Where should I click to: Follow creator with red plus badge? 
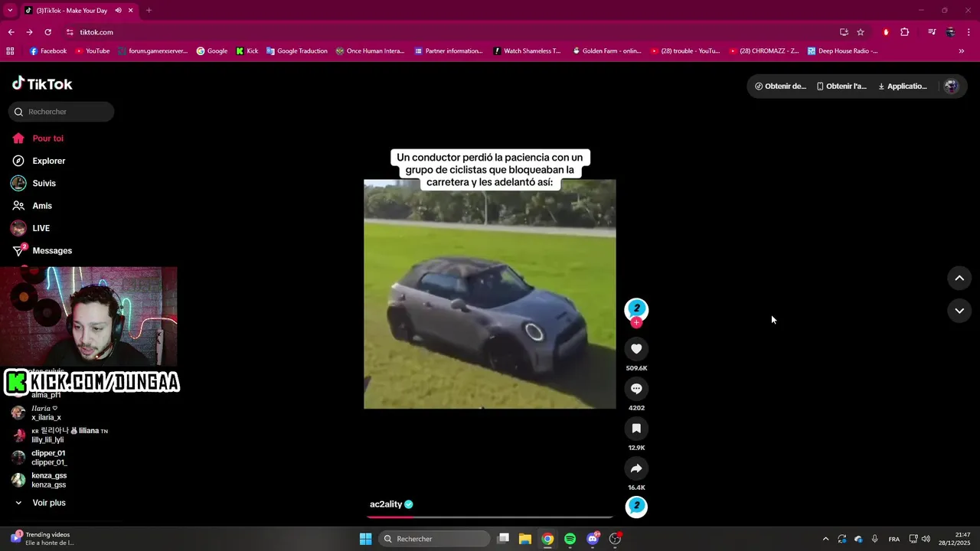coord(636,323)
